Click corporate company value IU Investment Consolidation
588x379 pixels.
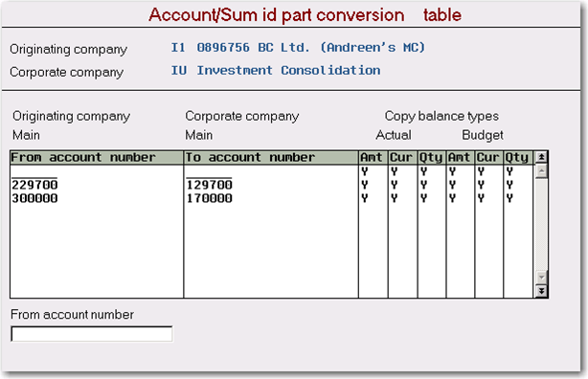click(276, 71)
